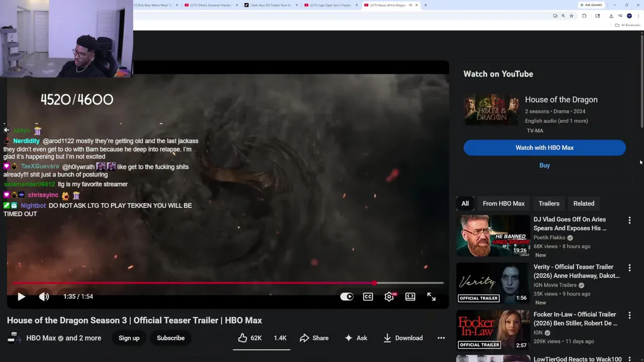Open options menu for DJ Vlad video
The image size is (644, 362).
click(629, 220)
